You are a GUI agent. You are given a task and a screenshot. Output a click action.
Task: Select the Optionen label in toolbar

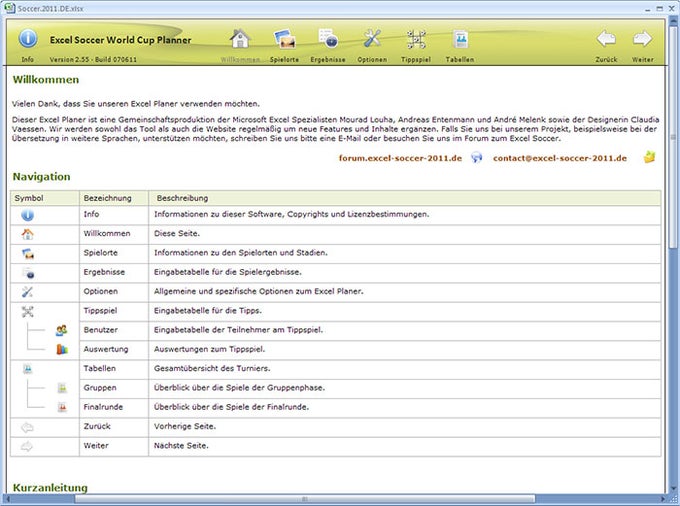[x=372, y=59]
